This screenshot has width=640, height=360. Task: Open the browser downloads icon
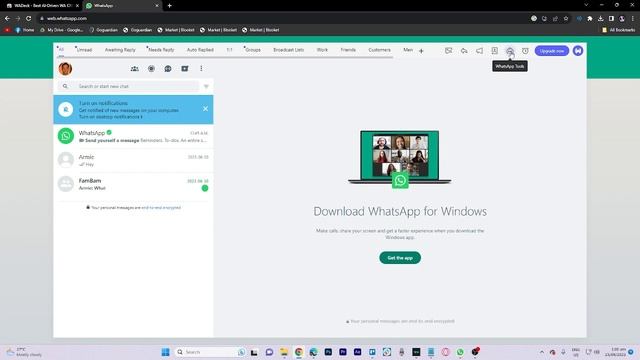pyautogui.click(x=600, y=18)
